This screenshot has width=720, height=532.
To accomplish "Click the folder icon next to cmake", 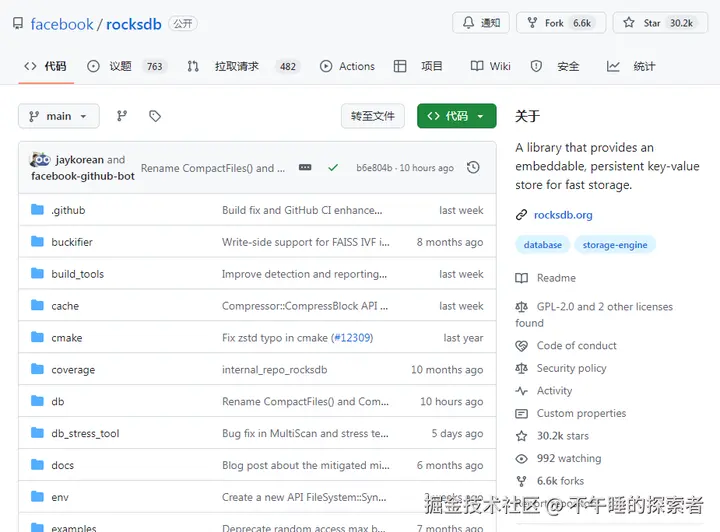I will point(37,337).
